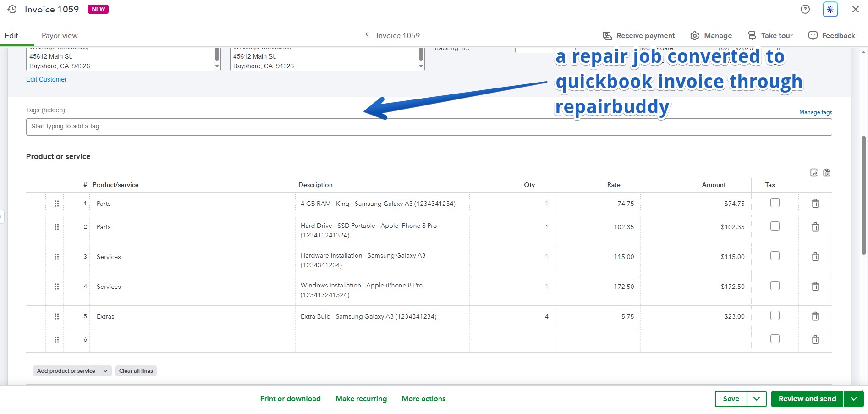
Task: Open Manage tags link
Action: [815, 112]
